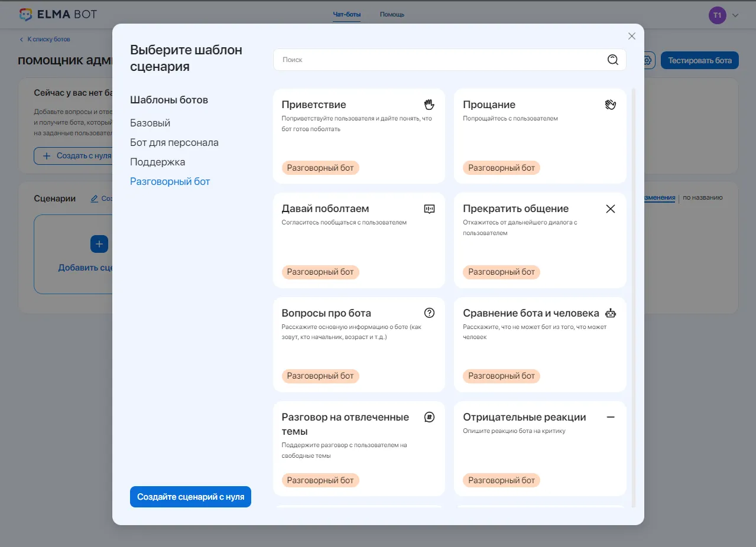
Task: Select Бот для персонала template category
Action: coord(174,142)
